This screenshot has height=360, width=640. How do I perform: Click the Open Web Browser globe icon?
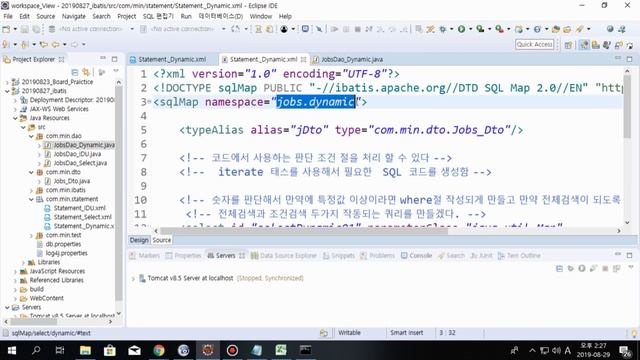610,29
